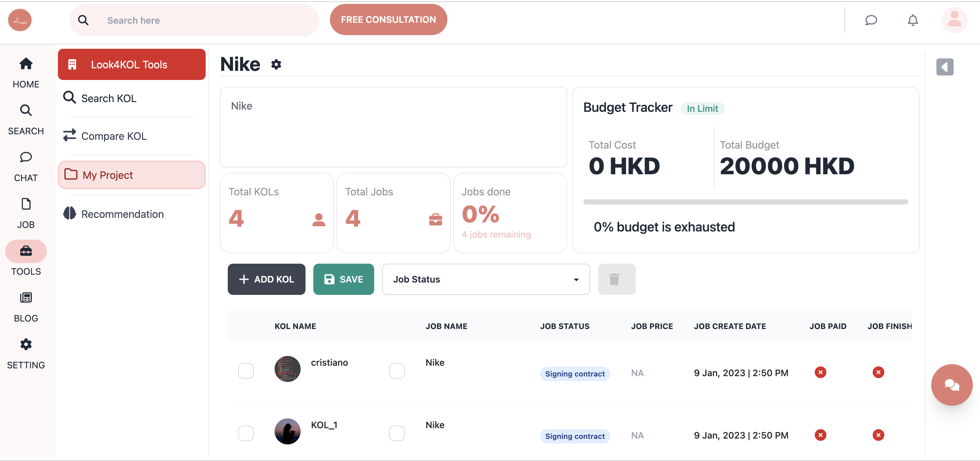Viewport: 980px width, 461px height.
Task: Open the Chat bubble icon in sidebar
Action: tap(25, 157)
